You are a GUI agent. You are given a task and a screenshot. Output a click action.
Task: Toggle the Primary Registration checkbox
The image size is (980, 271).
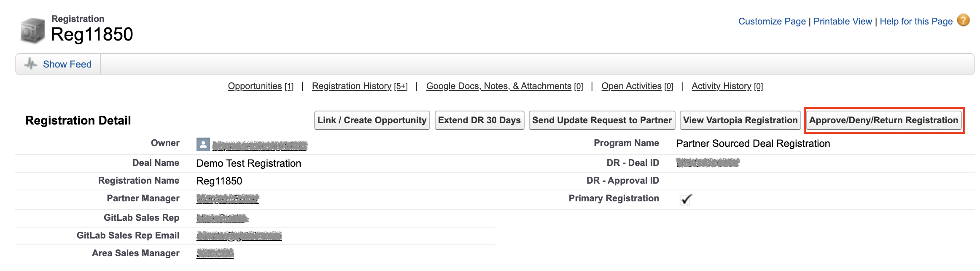click(686, 199)
